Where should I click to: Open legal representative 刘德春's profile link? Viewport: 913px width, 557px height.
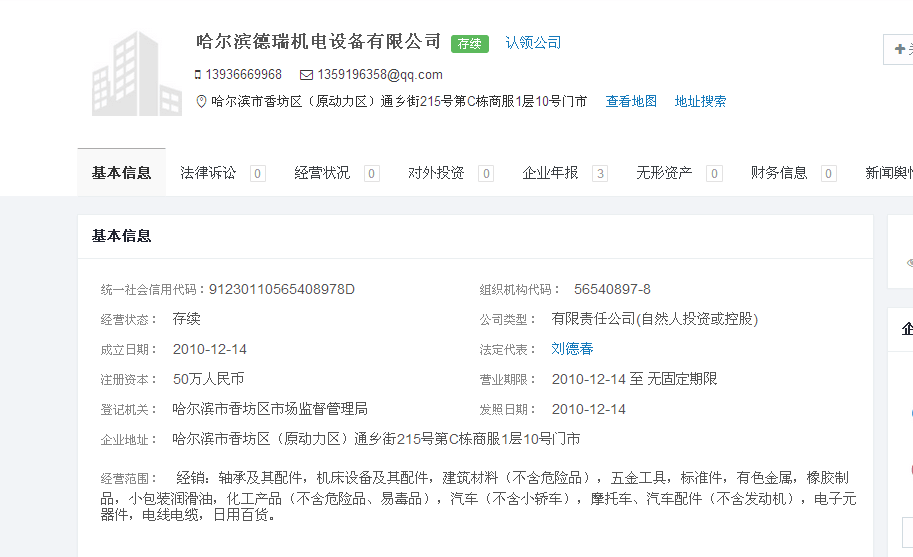coord(572,349)
